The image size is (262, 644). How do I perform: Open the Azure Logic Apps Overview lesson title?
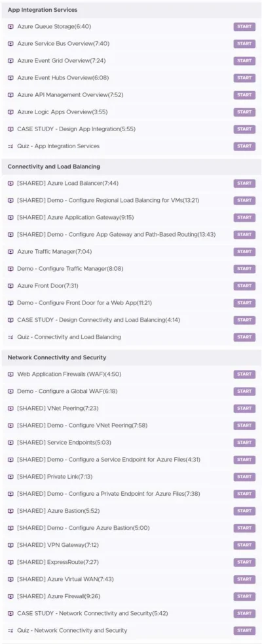coord(62,112)
